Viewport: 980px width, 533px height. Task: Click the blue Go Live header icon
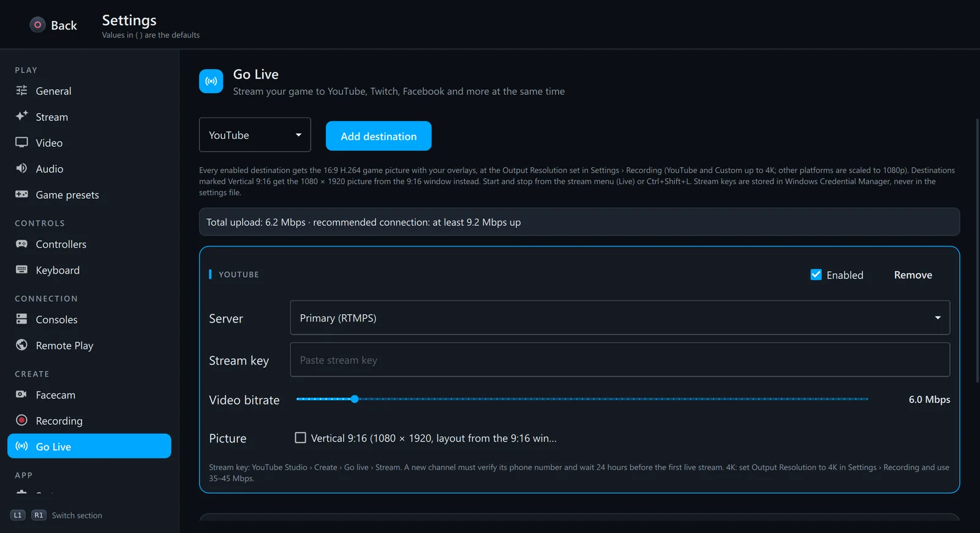[x=211, y=81]
